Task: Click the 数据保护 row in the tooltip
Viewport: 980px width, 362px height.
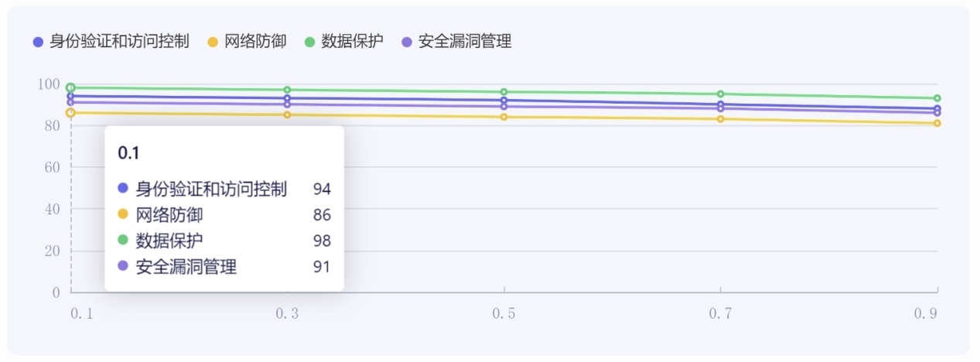Action: (x=224, y=241)
